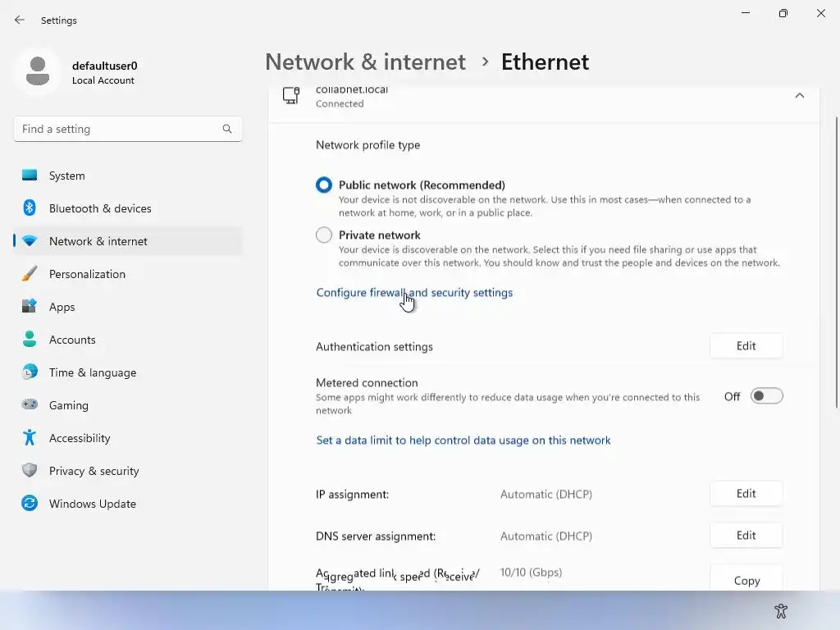Go back using the arrow button
The width and height of the screenshot is (840, 630).
(x=20, y=20)
